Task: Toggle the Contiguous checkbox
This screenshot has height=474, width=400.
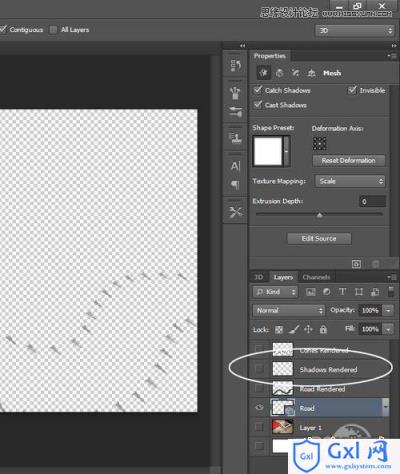Action: pos(3,29)
